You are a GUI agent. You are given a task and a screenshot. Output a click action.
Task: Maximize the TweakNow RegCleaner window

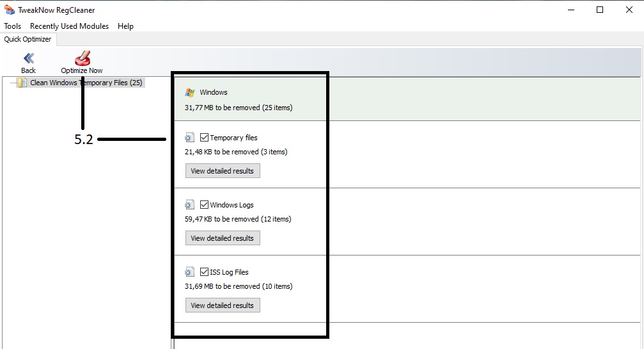pos(600,10)
